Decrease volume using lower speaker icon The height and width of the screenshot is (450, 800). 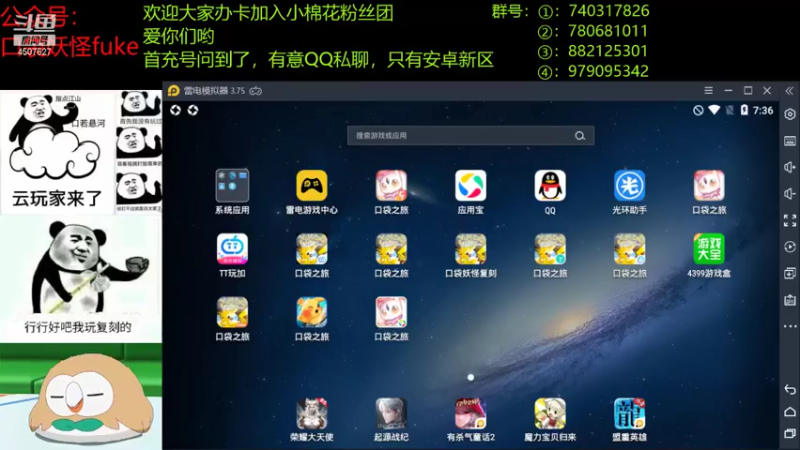click(x=790, y=194)
